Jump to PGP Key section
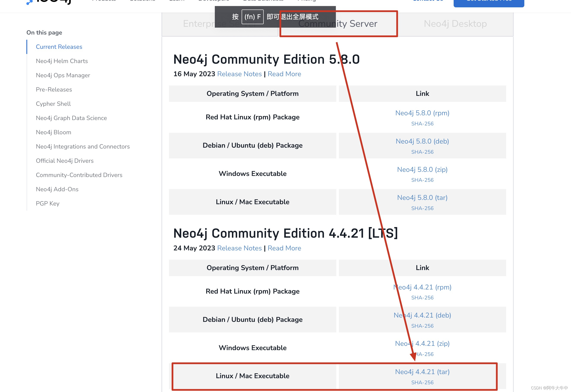Screen dimensions: 571x392 point(48,203)
